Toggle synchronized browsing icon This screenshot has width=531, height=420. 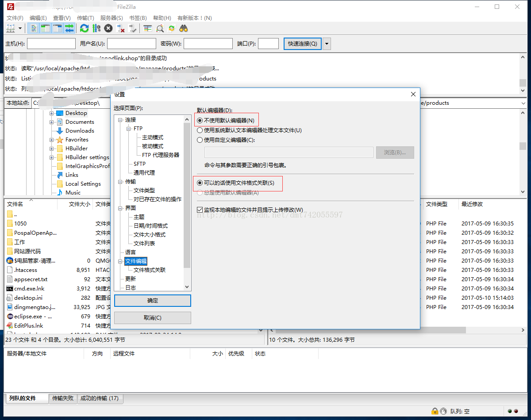pyautogui.click(x=172, y=28)
